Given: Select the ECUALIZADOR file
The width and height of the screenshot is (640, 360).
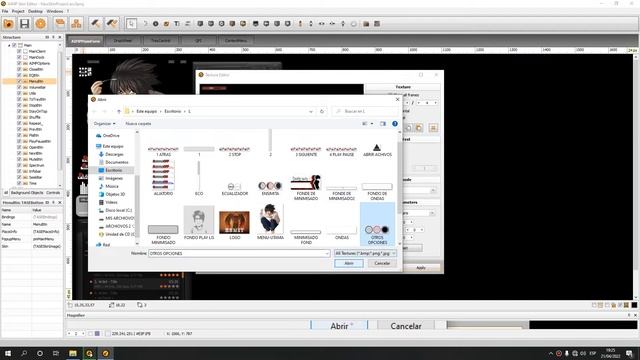Looking at the screenshot, I should tap(234, 189).
